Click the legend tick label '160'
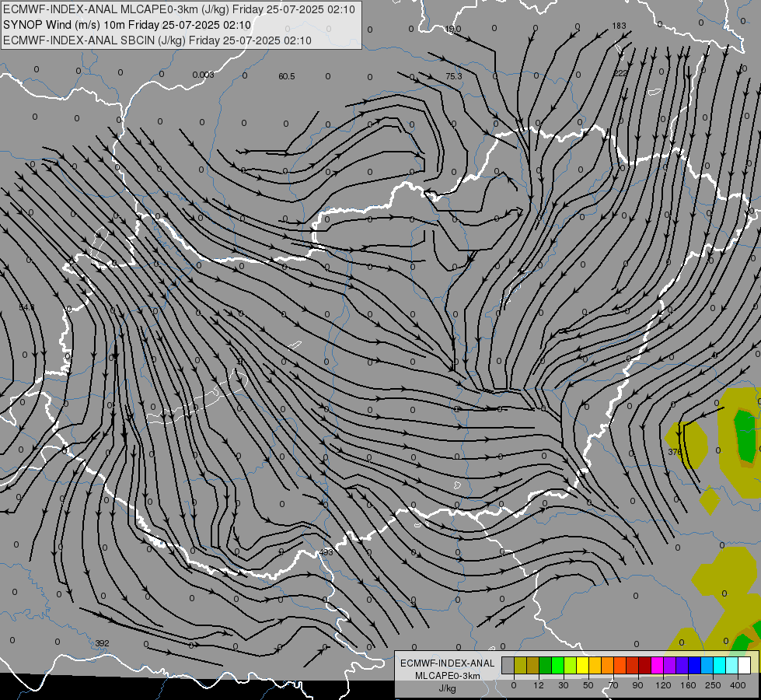This screenshot has width=761, height=700. tap(688, 685)
